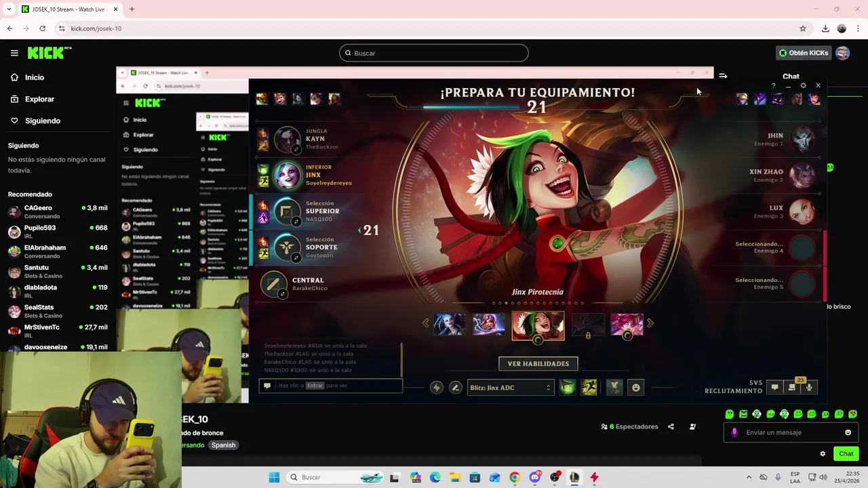This screenshot has width=868, height=488.
Task: Go to Inicio in sidebar
Action: click(x=35, y=77)
